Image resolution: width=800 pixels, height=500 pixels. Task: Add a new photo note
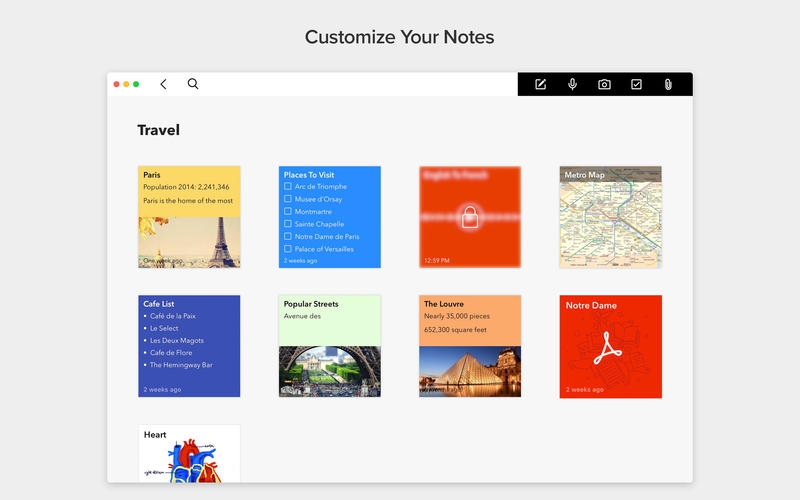click(604, 84)
